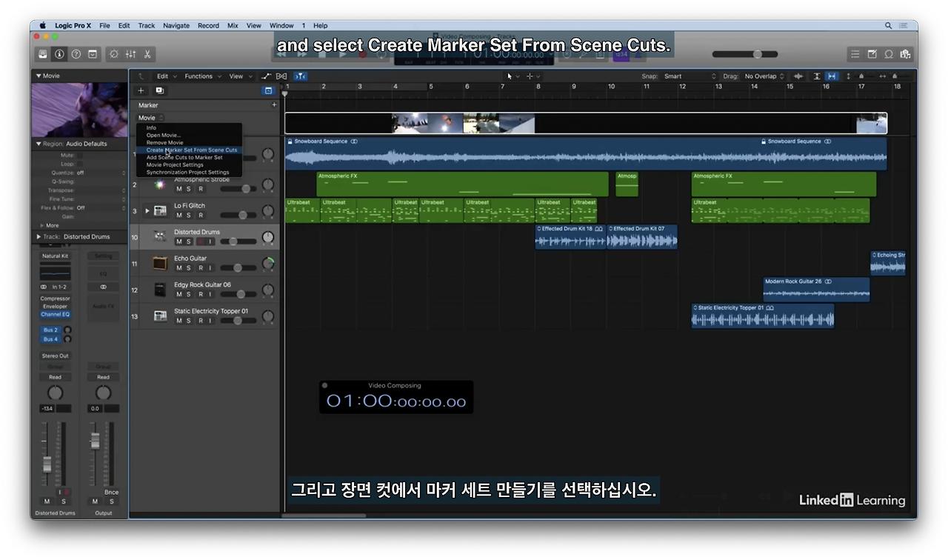Toggle the Inspector info button
The image size is (948, 560).
pyautogui.click(x=59, y=54)
